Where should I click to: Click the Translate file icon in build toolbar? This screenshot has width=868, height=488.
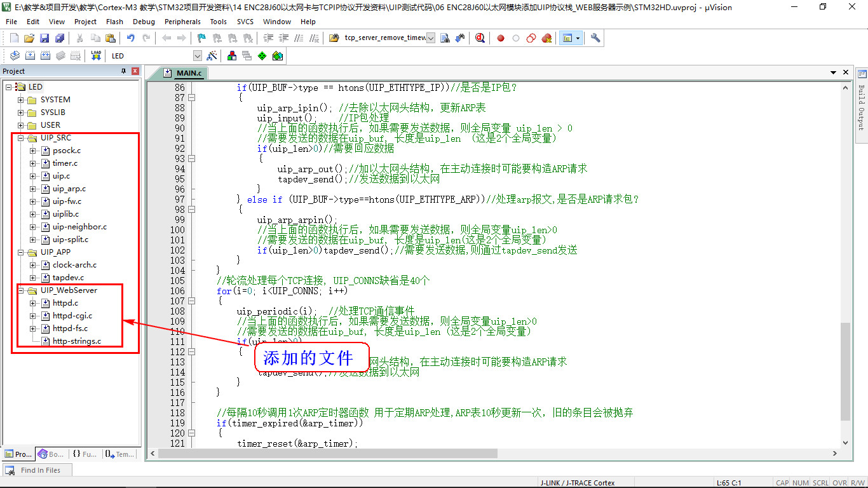[x=15, y=56]
